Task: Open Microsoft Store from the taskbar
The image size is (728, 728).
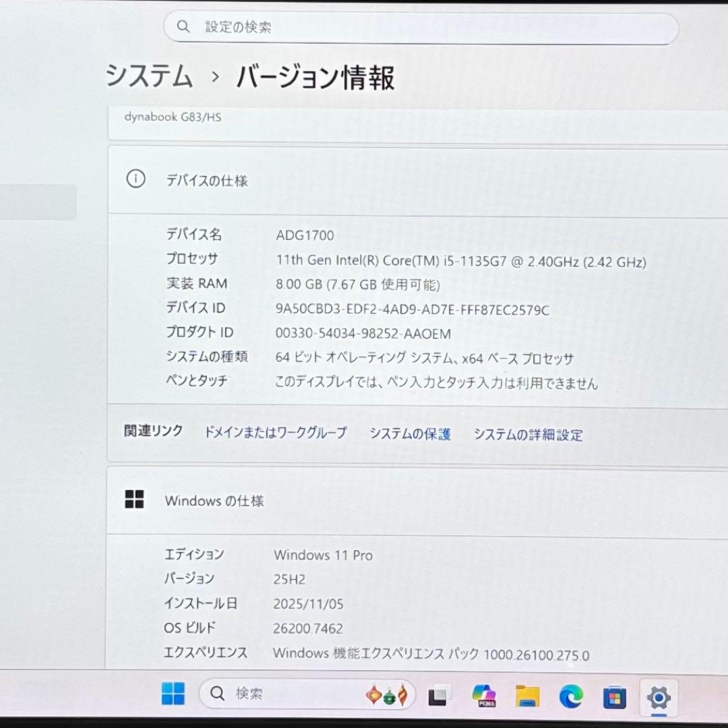Action: (614, 694)
